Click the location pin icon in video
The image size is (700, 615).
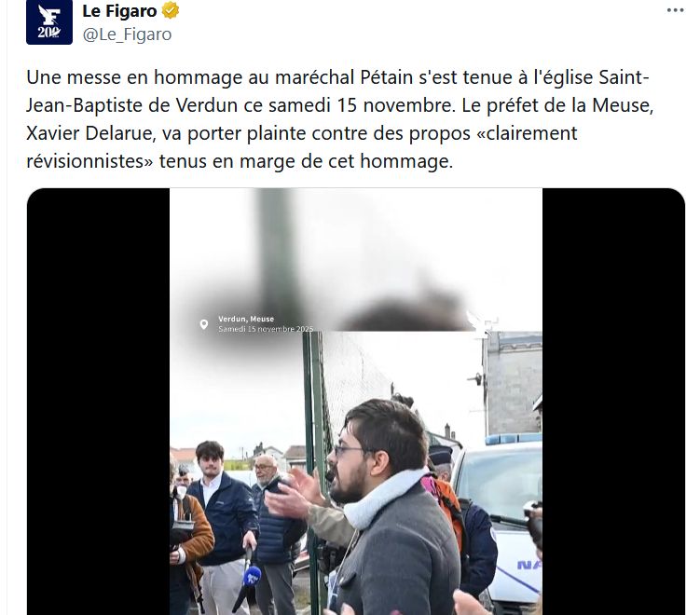click(x=203, y=324)
